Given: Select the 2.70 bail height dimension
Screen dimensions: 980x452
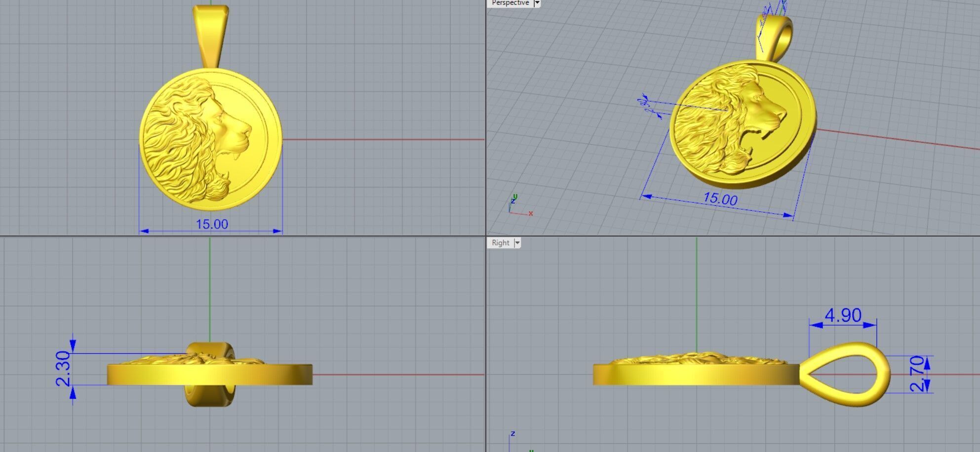Looking at the screenshot, I should point(916,374).
